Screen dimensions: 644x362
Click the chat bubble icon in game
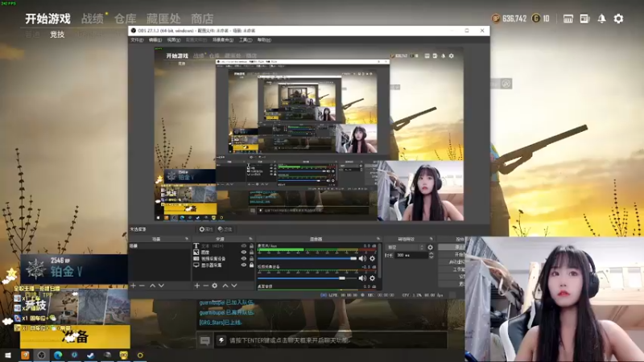pos(205,340)
